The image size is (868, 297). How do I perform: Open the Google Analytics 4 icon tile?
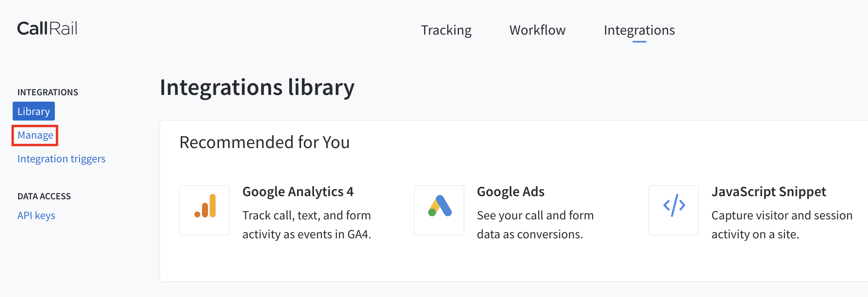(204, 210)
